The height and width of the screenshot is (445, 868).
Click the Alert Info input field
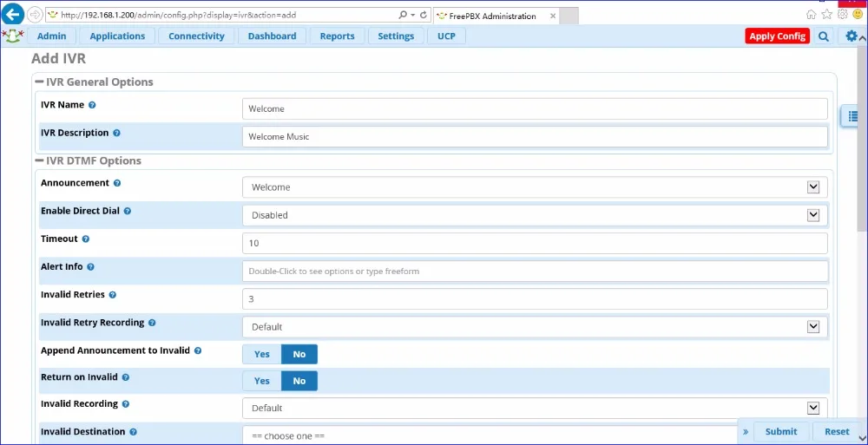coord(535,272)
